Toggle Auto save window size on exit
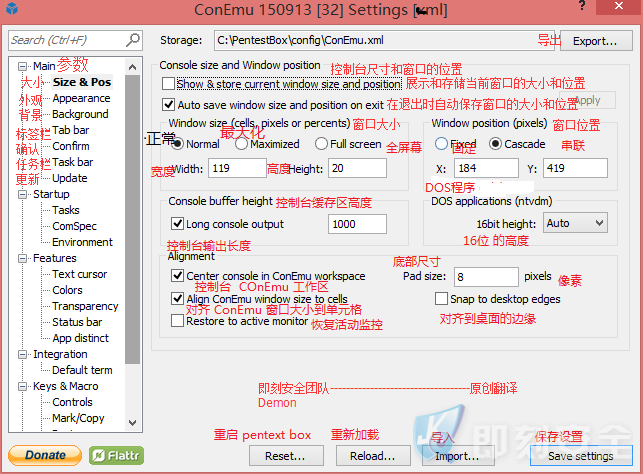Image resolution: width=643 pixels, height=474 pixels. coord(168,105)
